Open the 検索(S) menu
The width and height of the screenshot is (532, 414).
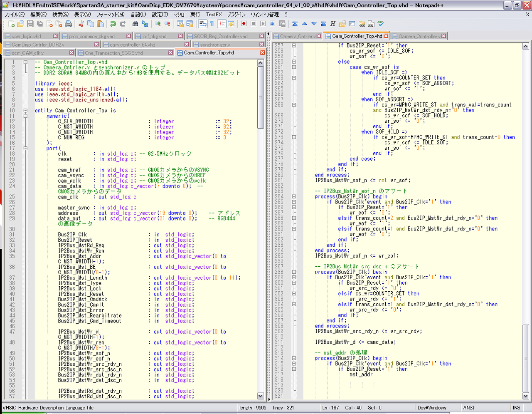pyautogui.click(x=60, y=14)
